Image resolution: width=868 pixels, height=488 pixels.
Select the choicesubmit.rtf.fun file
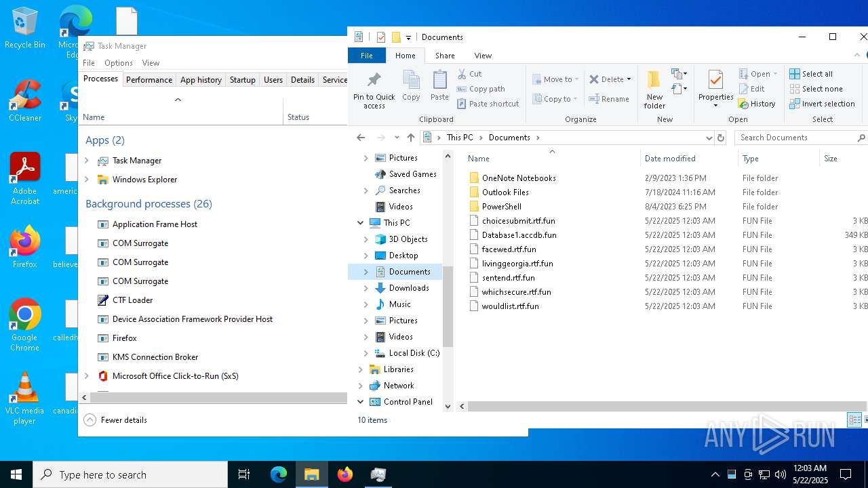(518, 221)
